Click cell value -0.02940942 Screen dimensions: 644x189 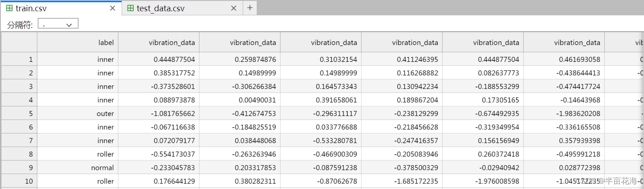point(483,167)
